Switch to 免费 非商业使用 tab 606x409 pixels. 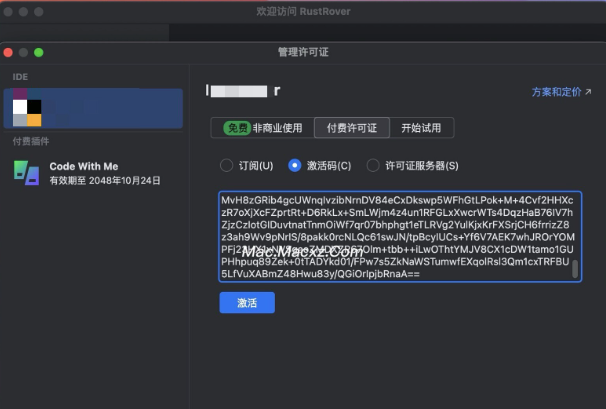263,128
